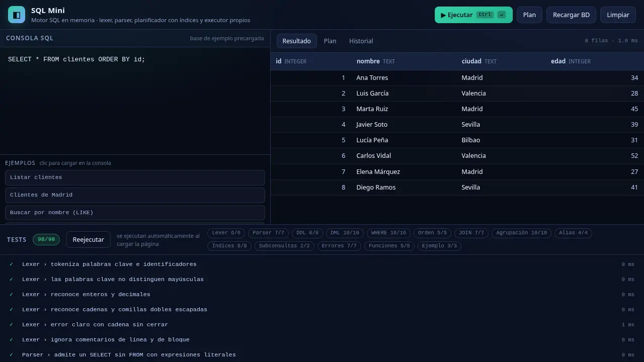Open the Plan tab in results panel
The width and height of the screenshot is (644, 362).
pos(330,41)
